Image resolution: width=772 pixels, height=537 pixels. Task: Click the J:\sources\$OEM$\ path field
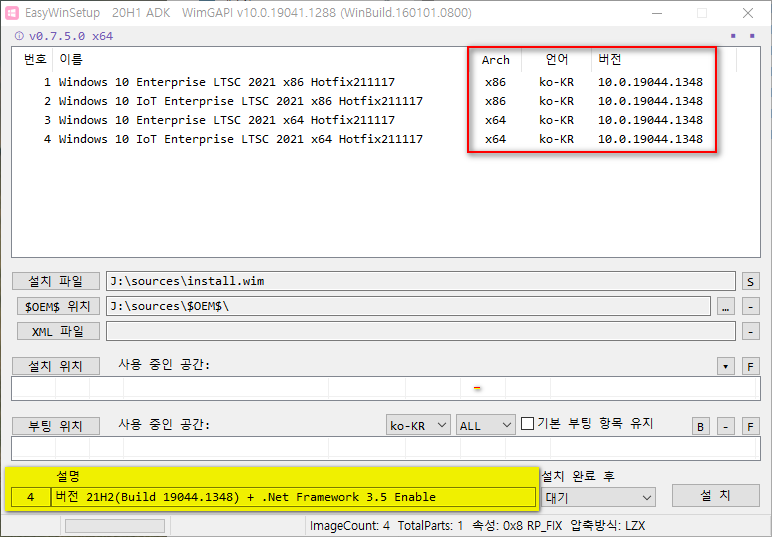(x=408, y=306)
